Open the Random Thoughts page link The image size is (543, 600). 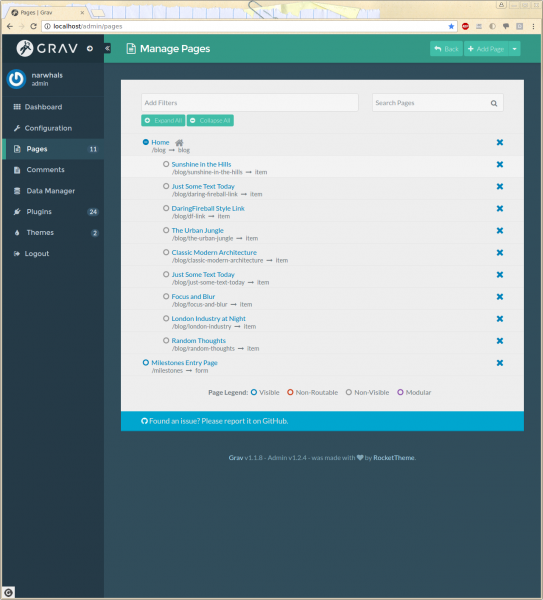[199, 341]
